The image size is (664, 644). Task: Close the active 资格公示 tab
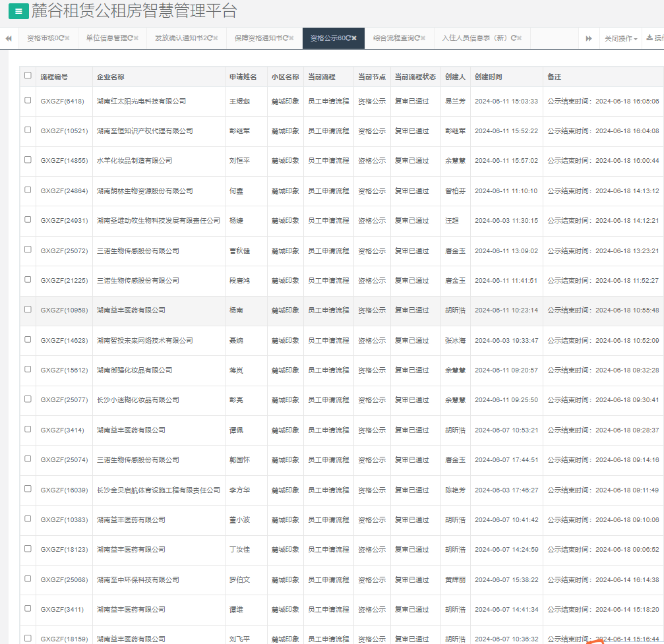(354, 38)
